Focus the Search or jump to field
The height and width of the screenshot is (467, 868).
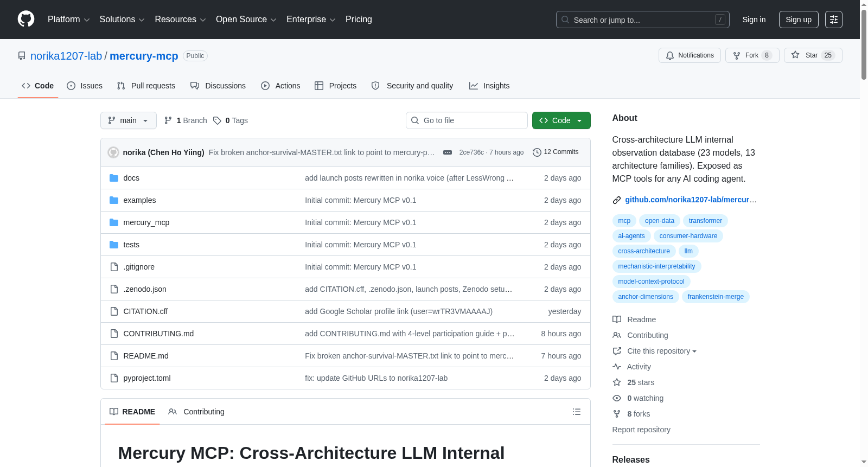(x=643, y=20)
